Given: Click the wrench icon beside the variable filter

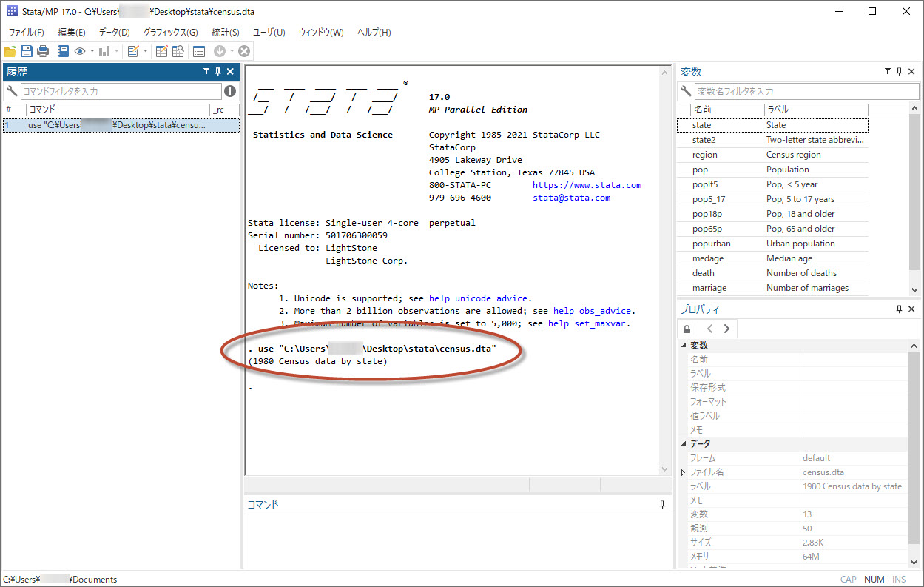Looking at the screenshot, I should click(687, 91).
